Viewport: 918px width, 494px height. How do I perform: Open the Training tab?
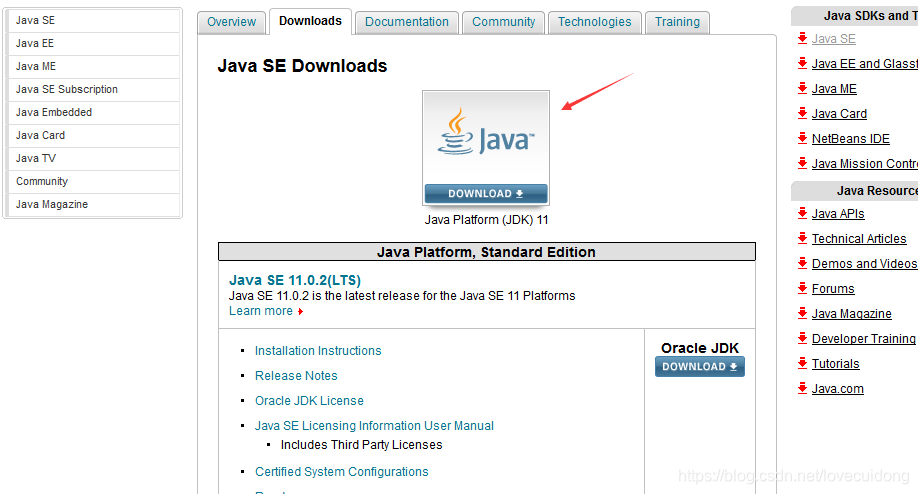(x=677, y=22)
